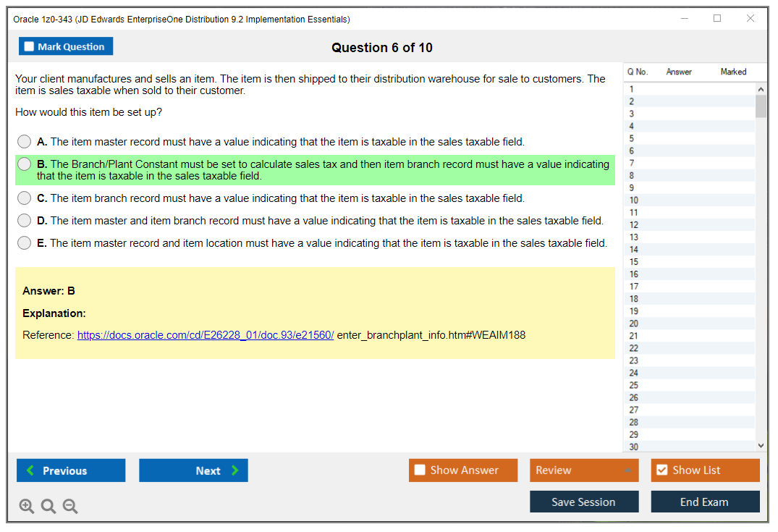This screenshot has height=532, width=778.
Task: Pick answer D radio button
Action: [25, 221]
